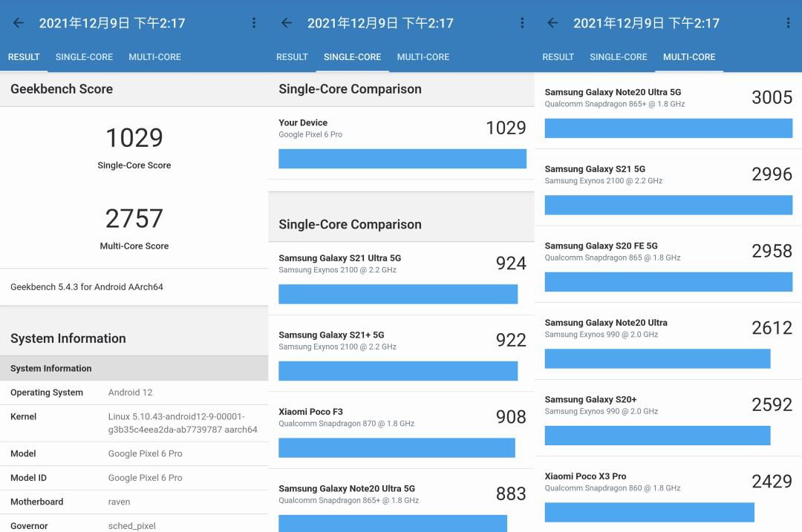The height and width of the screenshot is (532, 802).
Task: Tap the Samsung Galaxy S21 Ultra 5G entry
Action: (x=402, y=278)
